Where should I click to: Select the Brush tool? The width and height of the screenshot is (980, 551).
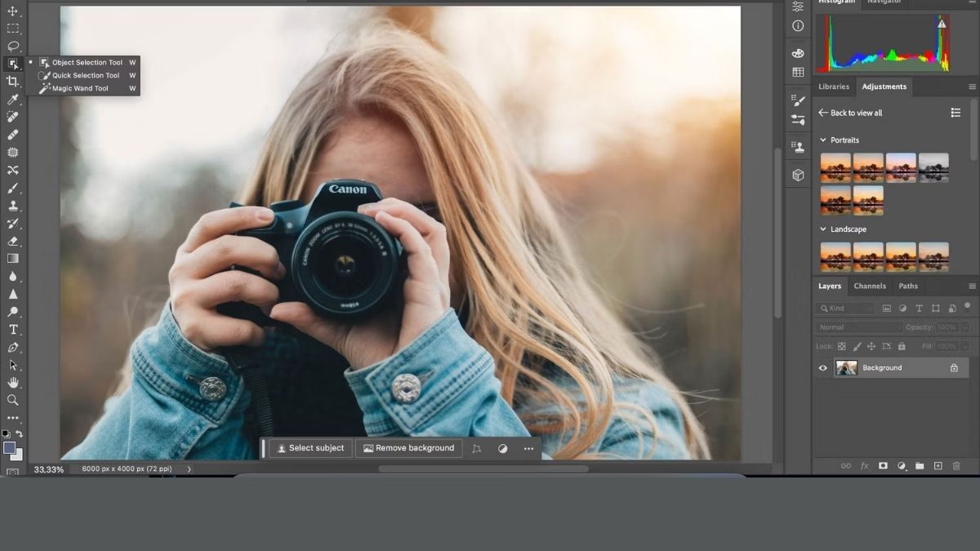pyautogui.click(x=12, y=188)
